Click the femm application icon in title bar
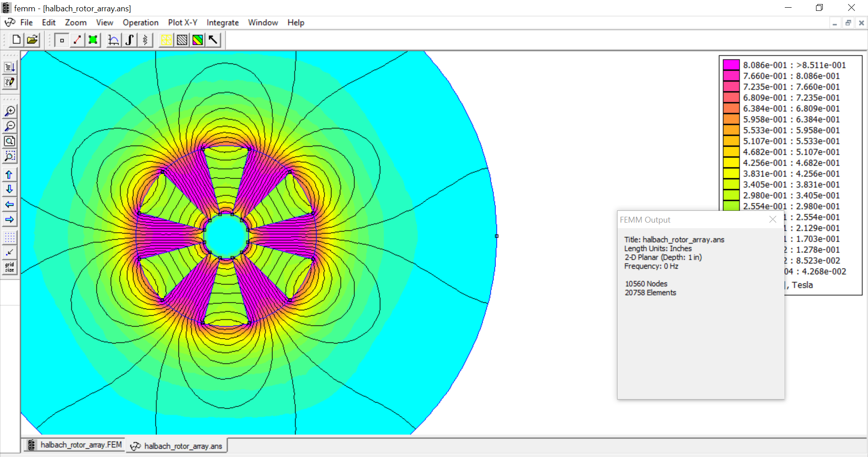 [6, 8]
